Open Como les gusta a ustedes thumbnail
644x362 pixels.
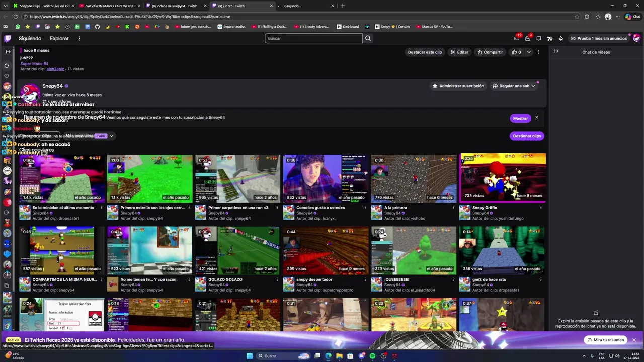point(326,178)
